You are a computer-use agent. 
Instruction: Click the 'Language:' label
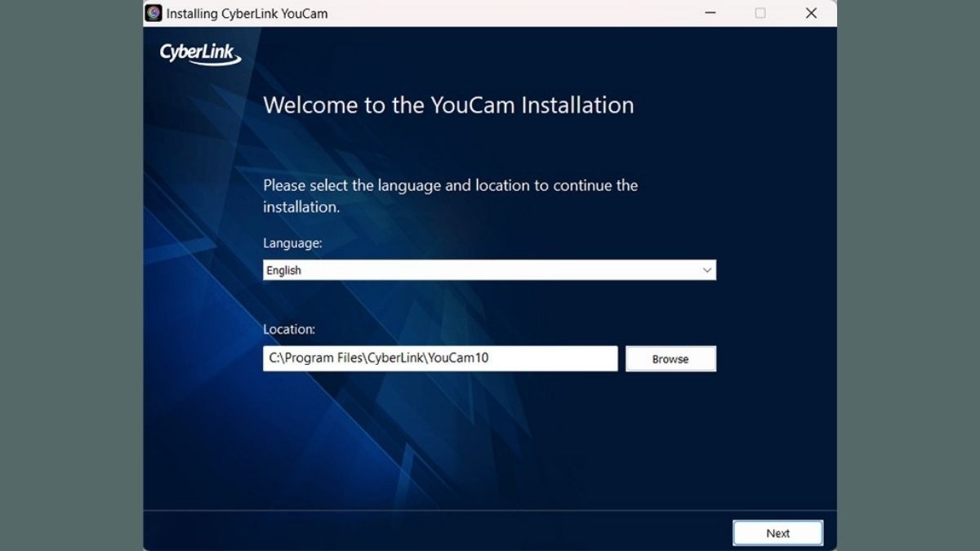coord(292,243)
